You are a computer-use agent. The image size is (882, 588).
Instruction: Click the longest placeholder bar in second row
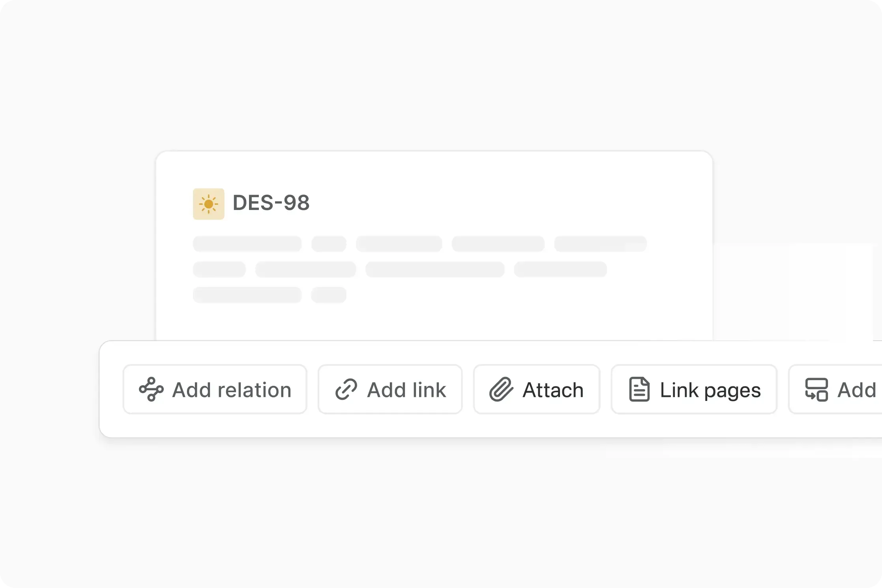435,270
